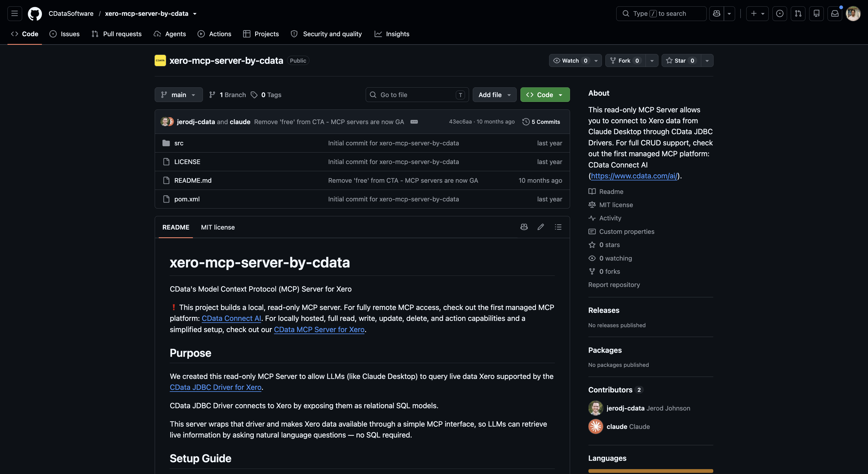View 0 stars stargazers link
868x474 pixels.
pyautogui.click(x=604, y=245)
